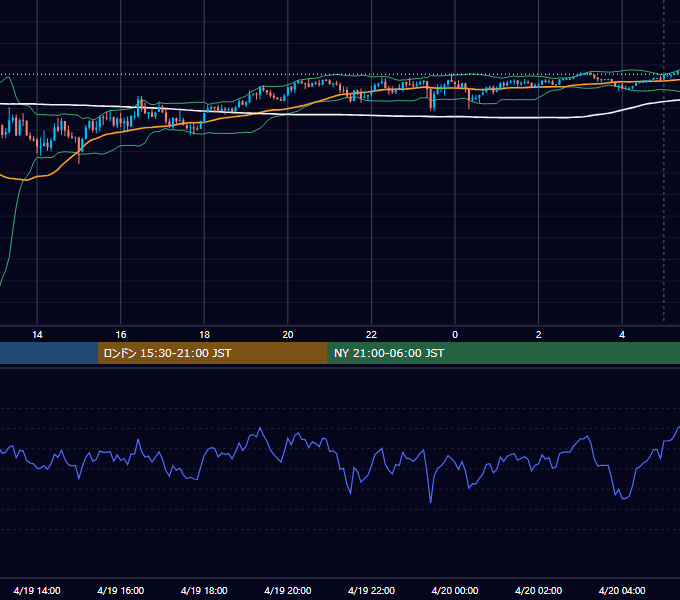Click the 4/19 20:00 date label
Screen dimensions: 680x600
pos(288,590)
